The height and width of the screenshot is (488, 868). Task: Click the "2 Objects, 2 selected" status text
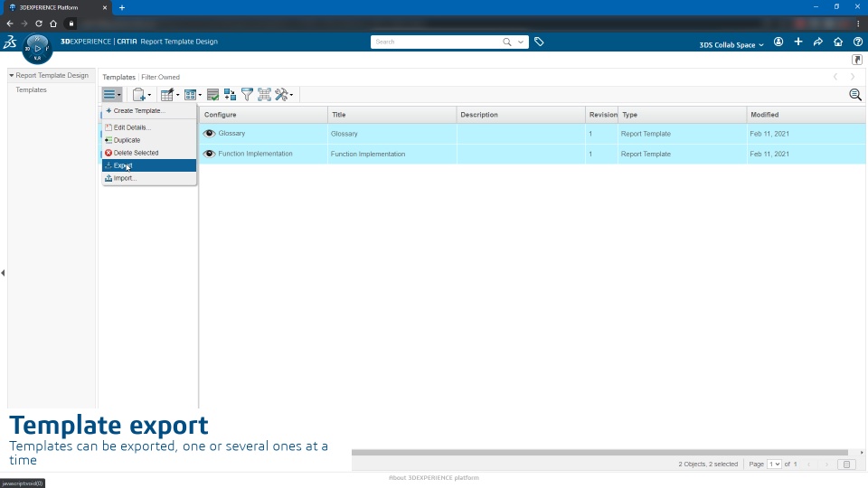coord(708,465)
